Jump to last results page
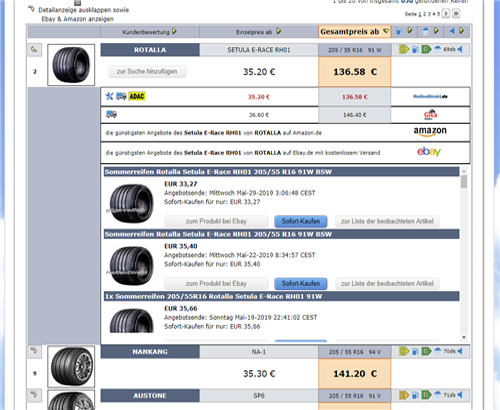Screen dimensions: 500x410 pos(456,14)
